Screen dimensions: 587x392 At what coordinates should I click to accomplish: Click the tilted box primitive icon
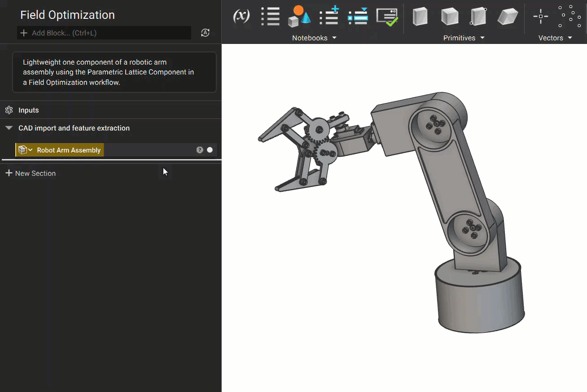pyautogui.click(x=508, y=17)
